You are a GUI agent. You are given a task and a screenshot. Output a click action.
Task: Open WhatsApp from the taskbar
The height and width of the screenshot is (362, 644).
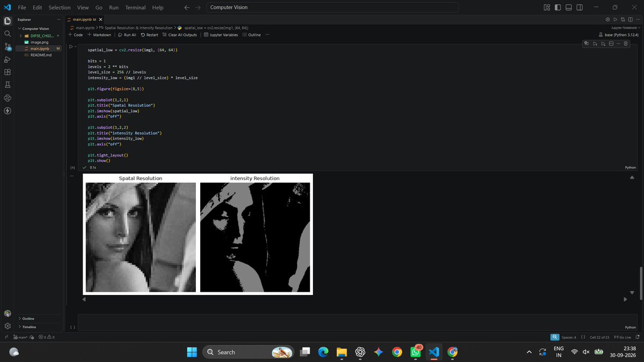click(416, 352)
